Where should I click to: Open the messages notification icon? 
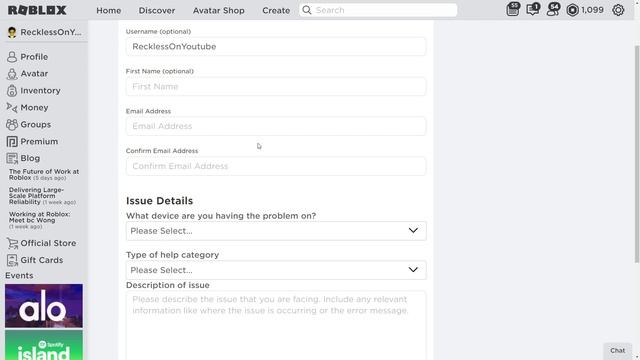(x=533, y=9)
